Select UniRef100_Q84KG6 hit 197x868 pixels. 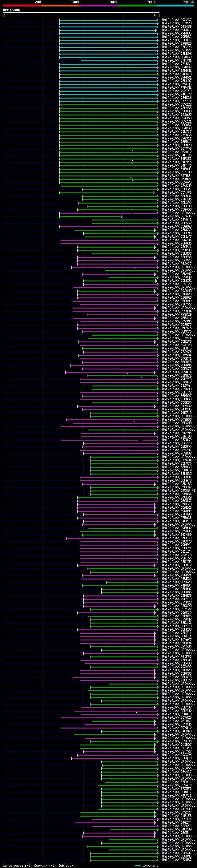tap(177, 98)
